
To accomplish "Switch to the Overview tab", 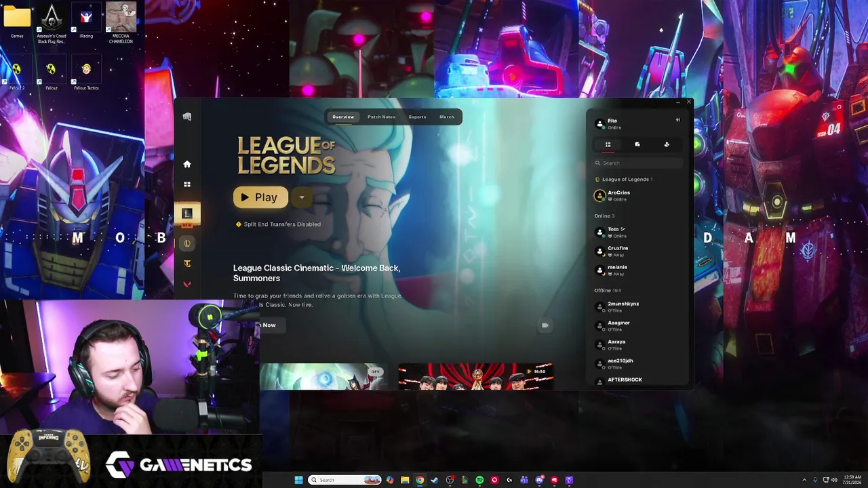I will (343, 117).
